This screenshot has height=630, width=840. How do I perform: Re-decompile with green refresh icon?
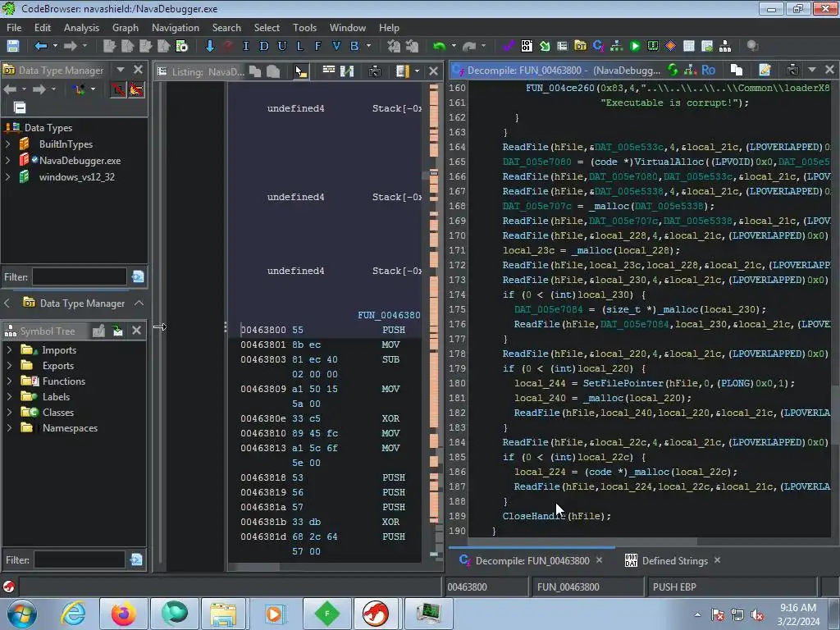[673, 70]
